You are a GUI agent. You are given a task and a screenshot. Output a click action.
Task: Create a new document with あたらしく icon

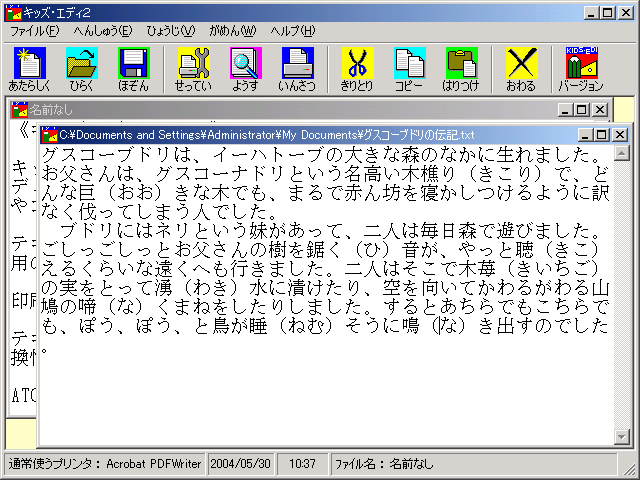[29, 69]
